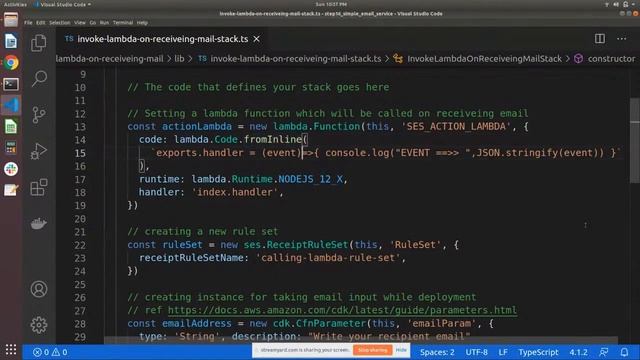Click NODEJS_12_X on line 17

pyautogui.click(x=311, y=179)
